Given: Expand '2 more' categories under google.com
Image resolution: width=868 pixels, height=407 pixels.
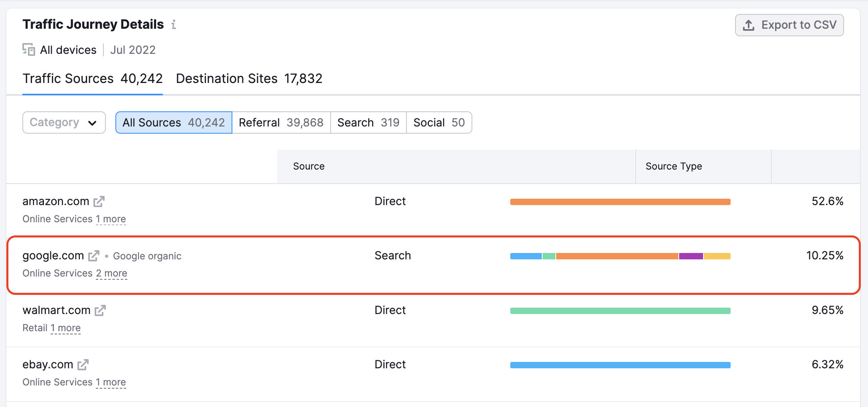Looking at the screenshot, I should [x=111, y=273].
